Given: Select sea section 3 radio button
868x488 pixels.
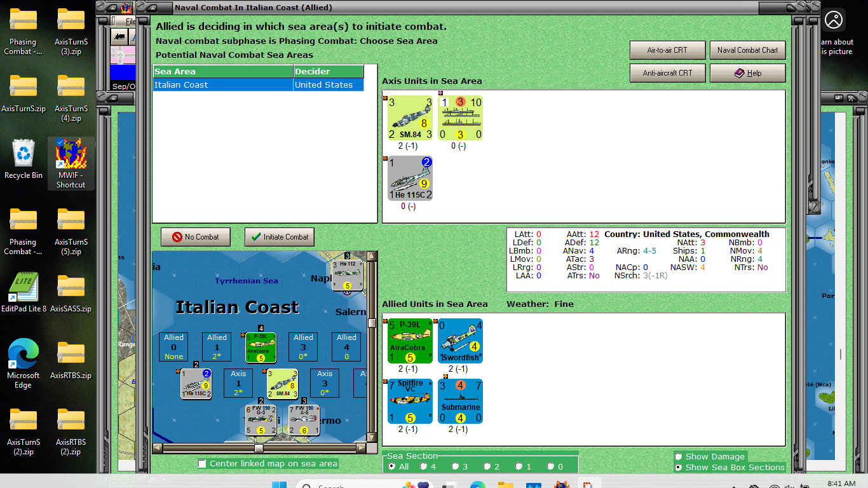Looking at the screenshot, I should tap(456, 466).
